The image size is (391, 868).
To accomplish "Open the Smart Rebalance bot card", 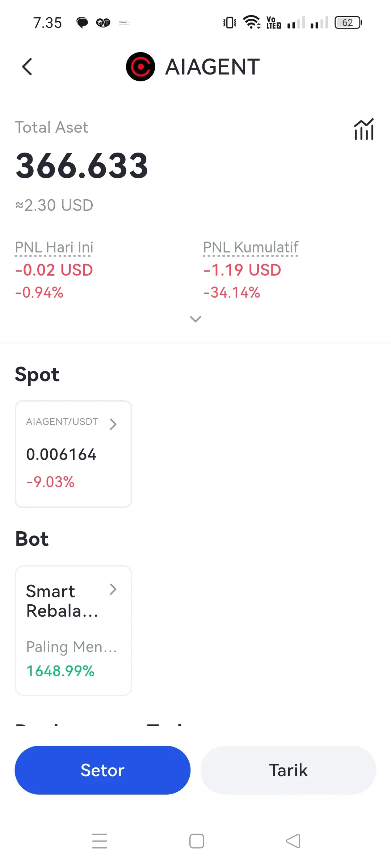I will 73,630.
